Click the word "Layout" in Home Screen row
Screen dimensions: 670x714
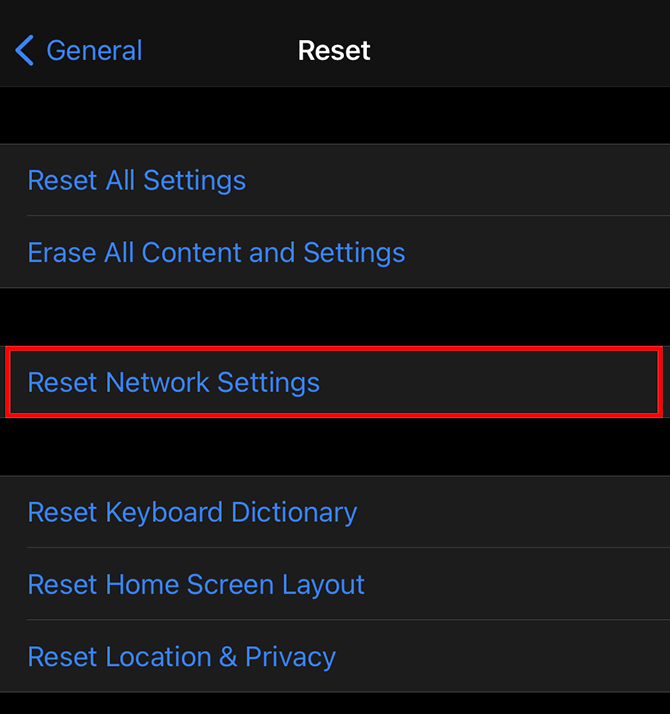coord(324,584)
